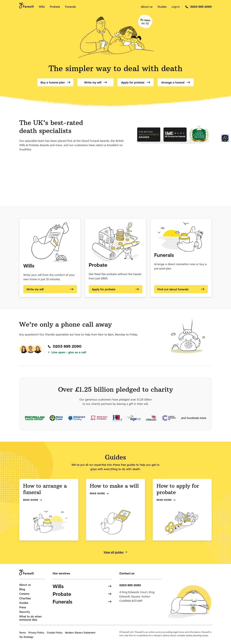Click the Log in link

(x=175, y=7)
